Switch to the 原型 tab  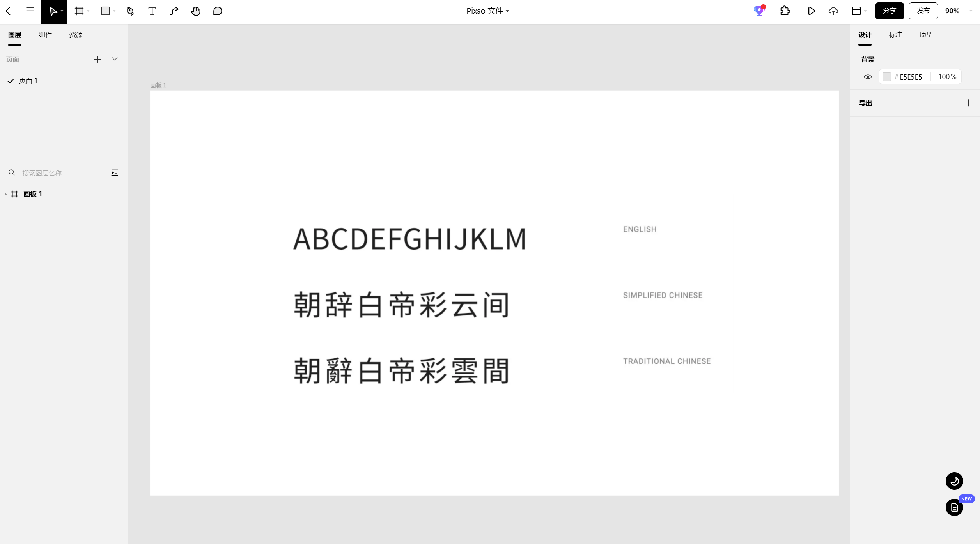[x=926, y=35]
